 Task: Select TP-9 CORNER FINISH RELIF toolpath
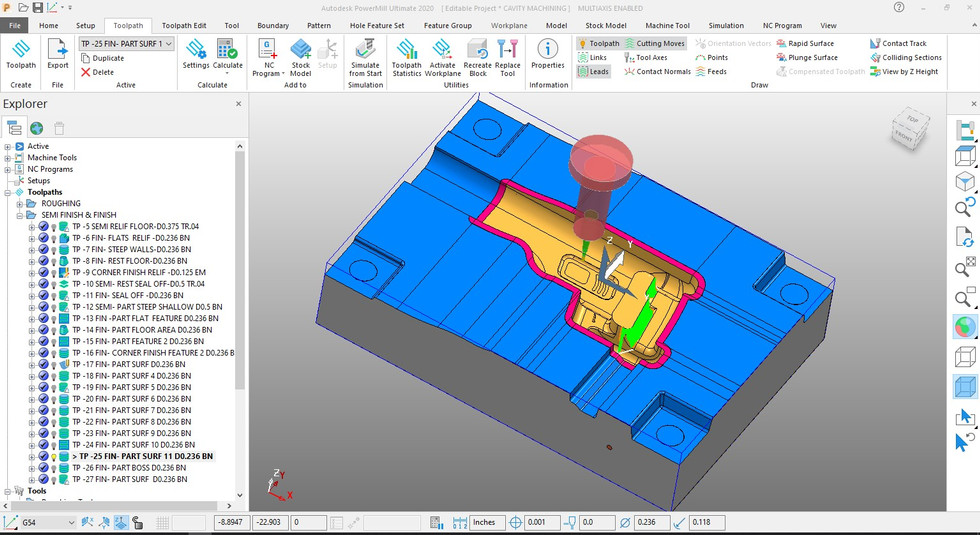[x=139, y=272]
